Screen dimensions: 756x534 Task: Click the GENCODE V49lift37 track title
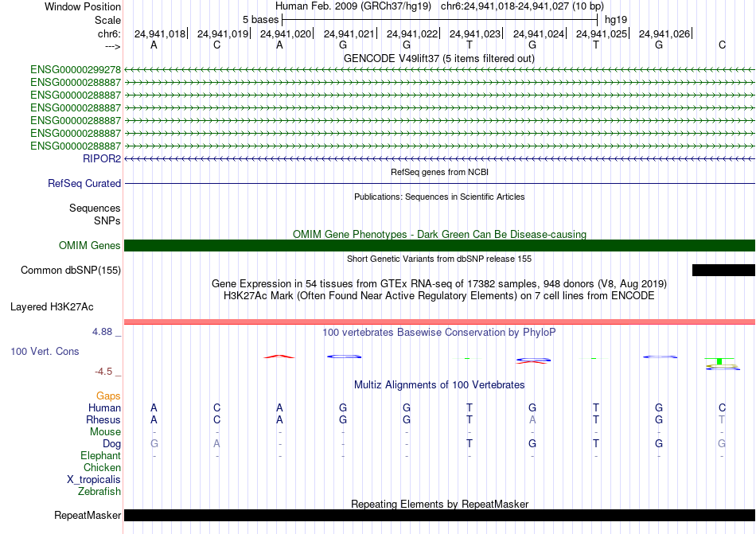tap(439, 58)
